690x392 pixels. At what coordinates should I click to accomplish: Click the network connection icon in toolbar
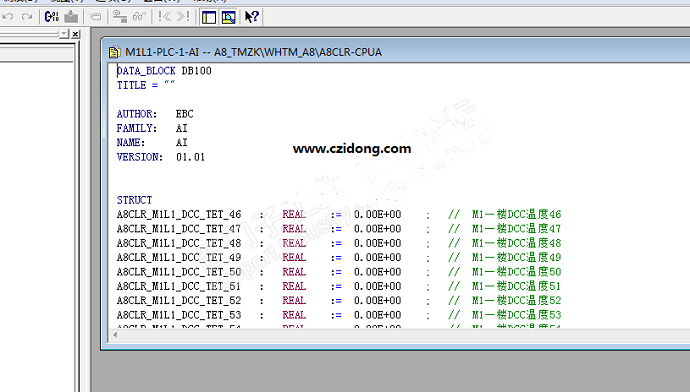pyautogui.click(x=120, y=17)
